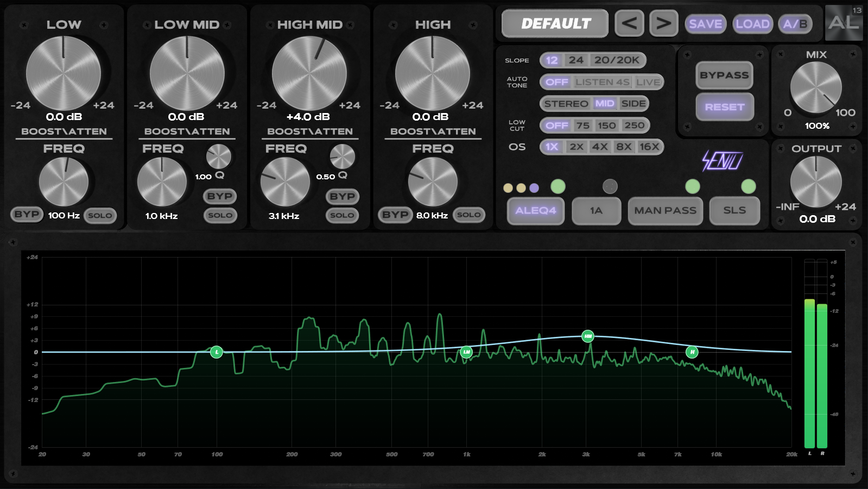
Task: Set Auto Tone to LISTEN 4S
Action: (603, 82)
